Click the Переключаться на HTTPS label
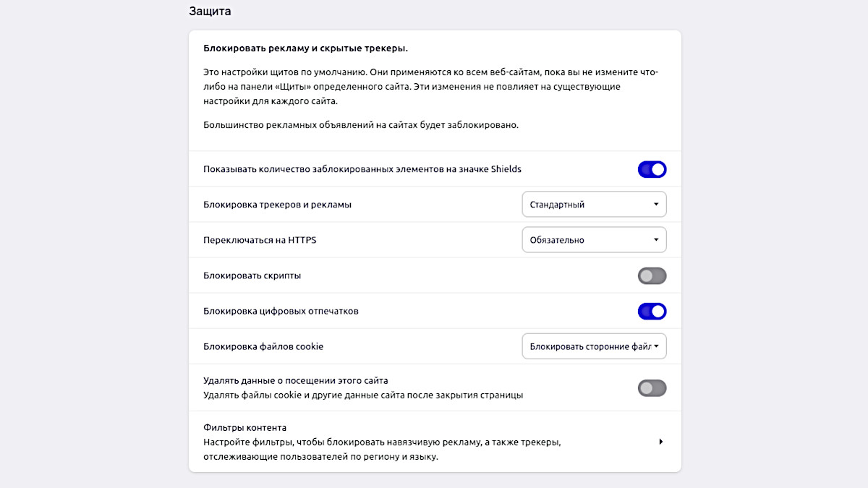This screenshot has width=868, height=488. pyautogui.click(x=262, y=239)
